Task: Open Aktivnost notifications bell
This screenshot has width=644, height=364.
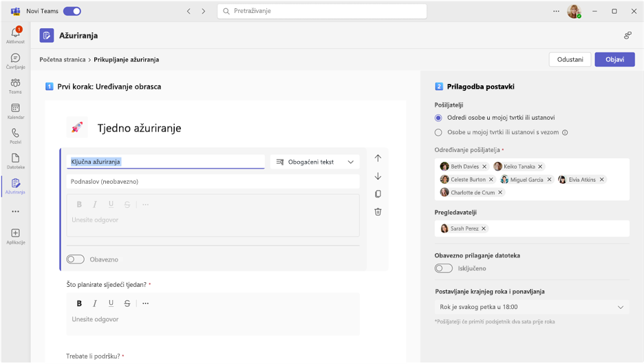Action: point(16,35)
